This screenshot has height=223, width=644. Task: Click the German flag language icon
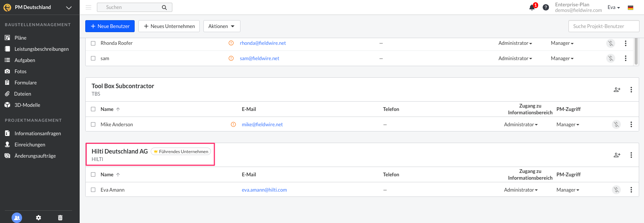631,7
